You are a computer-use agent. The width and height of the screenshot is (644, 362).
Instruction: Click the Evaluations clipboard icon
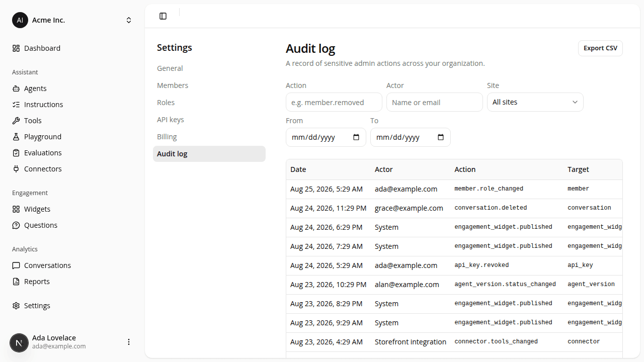(x=16, y=153)
